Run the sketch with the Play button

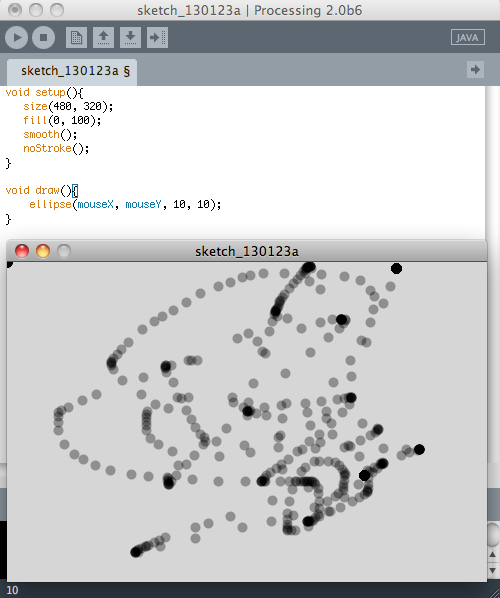[x=16, y=37]
